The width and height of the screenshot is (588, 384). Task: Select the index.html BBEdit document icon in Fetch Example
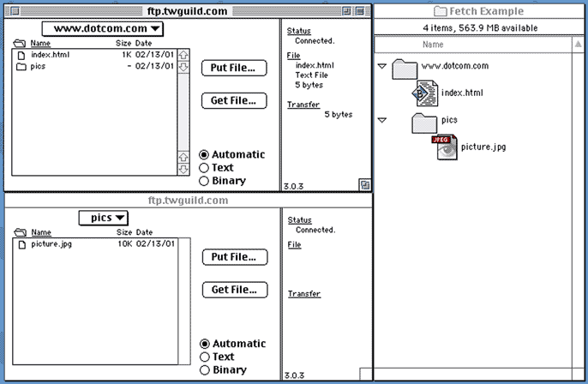coord(425,93)
